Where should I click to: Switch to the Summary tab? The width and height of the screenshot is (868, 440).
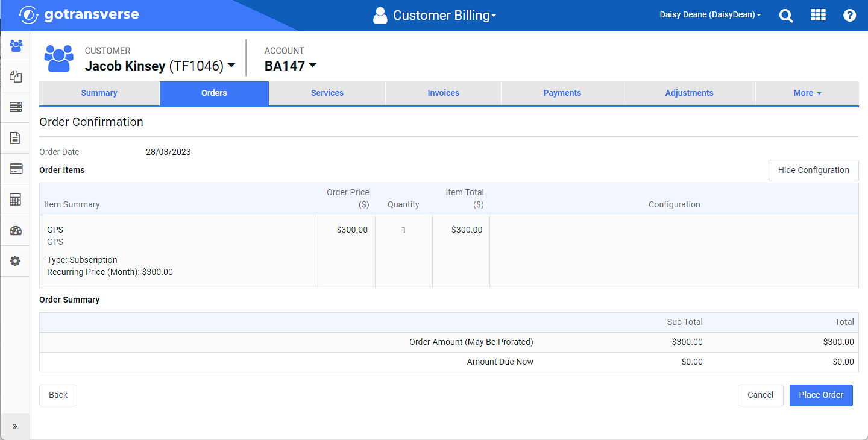[x=99, y=93]
